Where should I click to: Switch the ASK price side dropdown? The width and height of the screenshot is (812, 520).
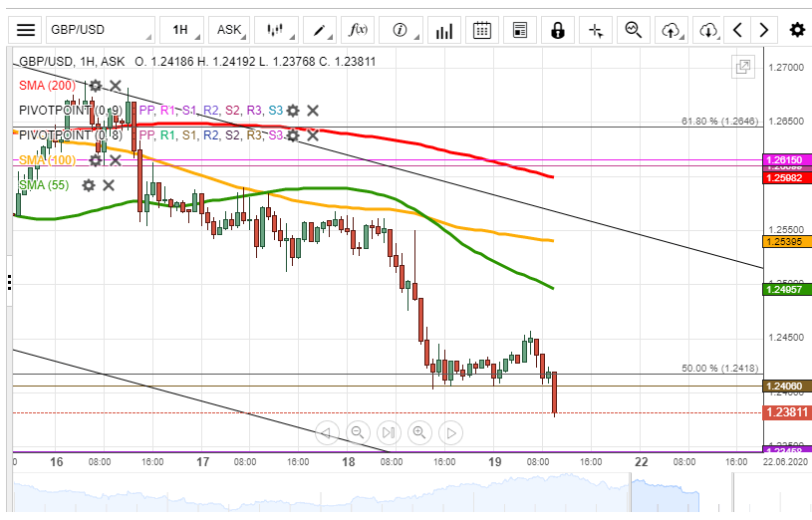229,30
